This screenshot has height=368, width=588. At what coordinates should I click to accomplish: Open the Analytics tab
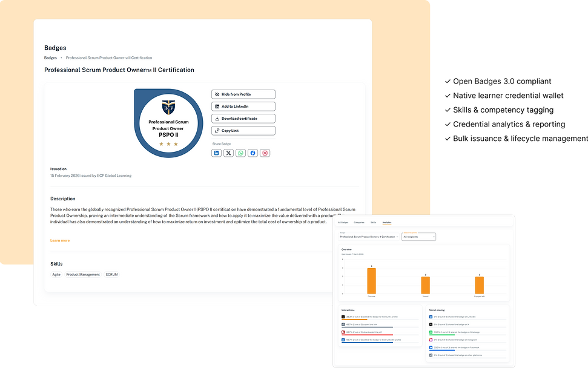click(386, 223)
